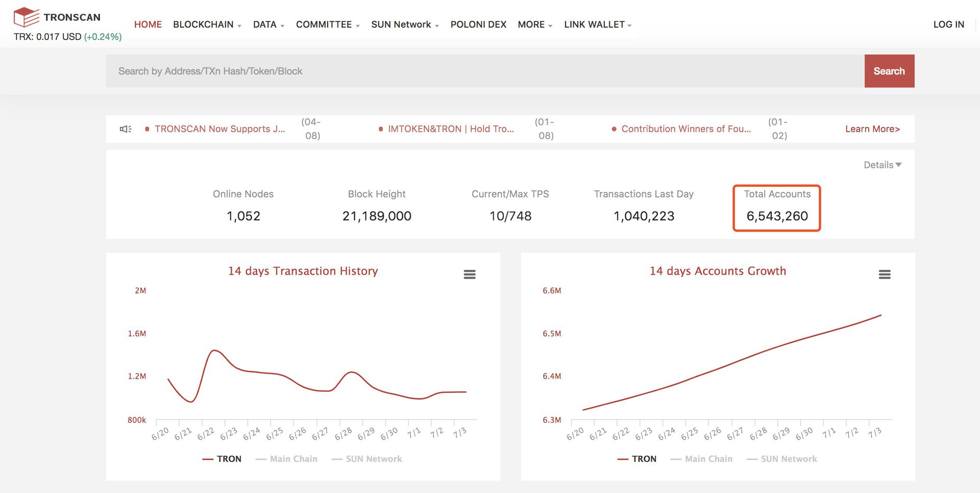
Task: Open 'TRONSCAN Now Supports J...' announcement
Action: 220,129
